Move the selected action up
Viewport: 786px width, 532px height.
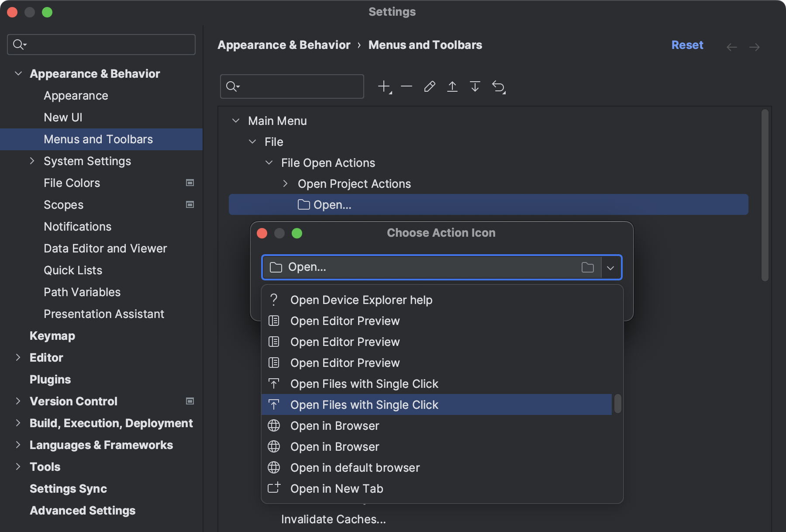(453, 86)
